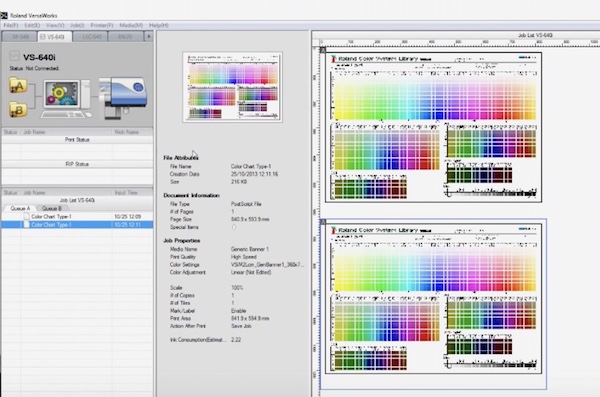Image resolution: width=600 pixels, height=397 pixels.
Task: Open the View menu
Action: pyautogui.click(x=55, y=25)
